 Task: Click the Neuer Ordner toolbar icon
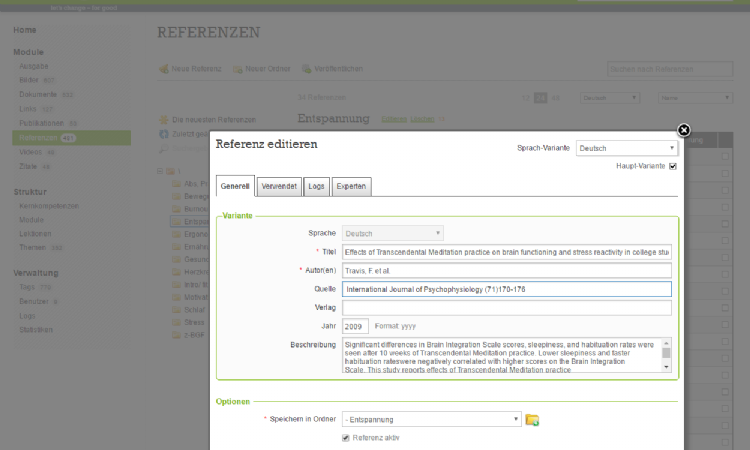point(237,69)
